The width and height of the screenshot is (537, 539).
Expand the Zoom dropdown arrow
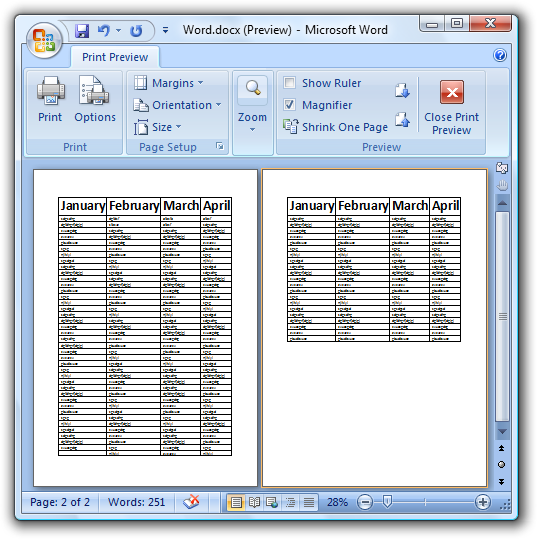(252, 130)
